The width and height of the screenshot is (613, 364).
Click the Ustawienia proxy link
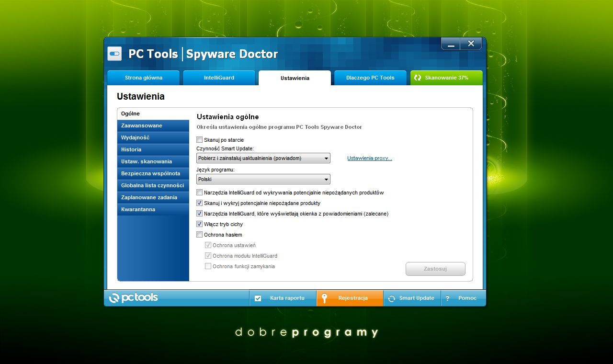370,158
